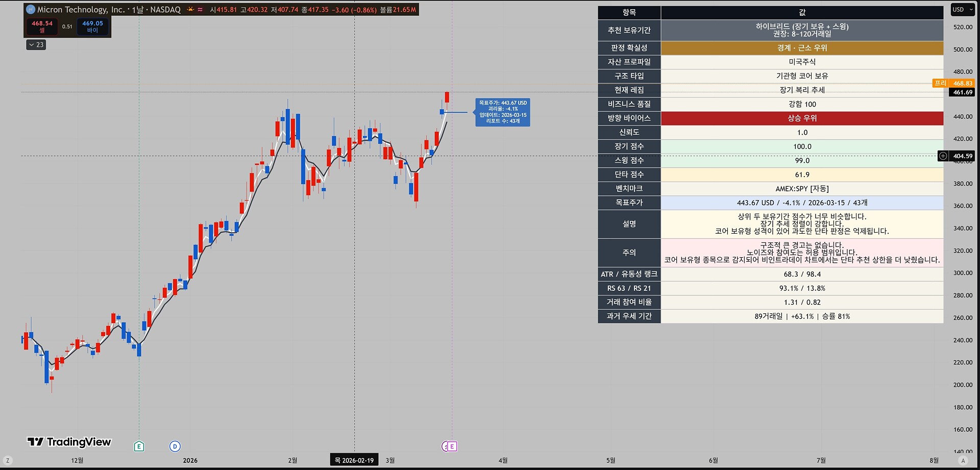Click the wavy approximate-equal data status icon

[200, 10]
